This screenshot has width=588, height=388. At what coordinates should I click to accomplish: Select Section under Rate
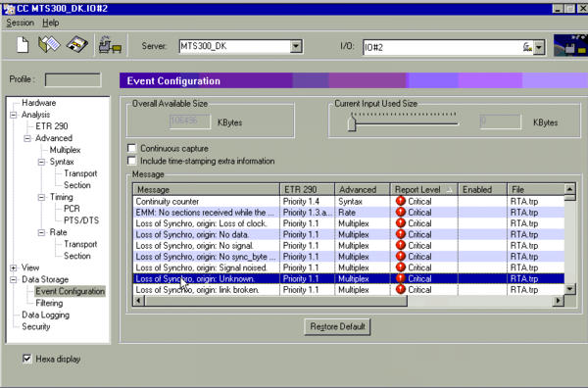point(76,256)
